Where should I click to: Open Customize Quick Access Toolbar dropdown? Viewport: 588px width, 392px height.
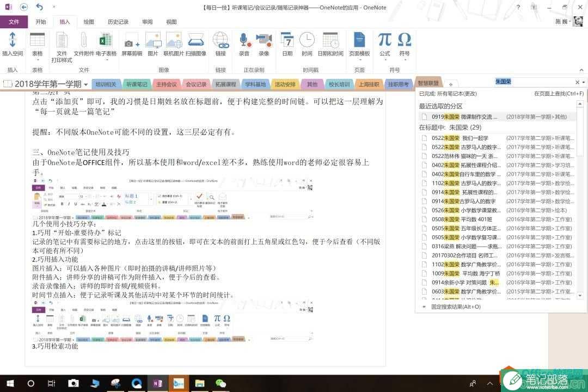click(x=53, y=7)
